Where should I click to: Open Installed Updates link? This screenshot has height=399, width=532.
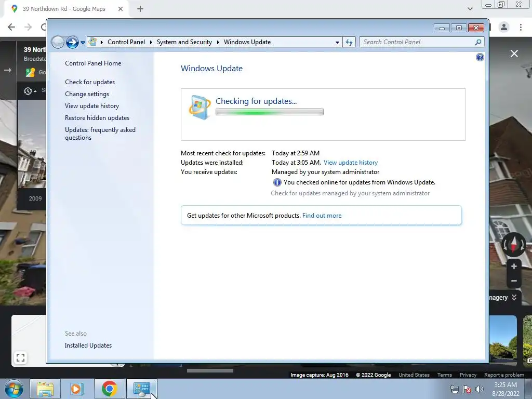click(x=88, y=345)
